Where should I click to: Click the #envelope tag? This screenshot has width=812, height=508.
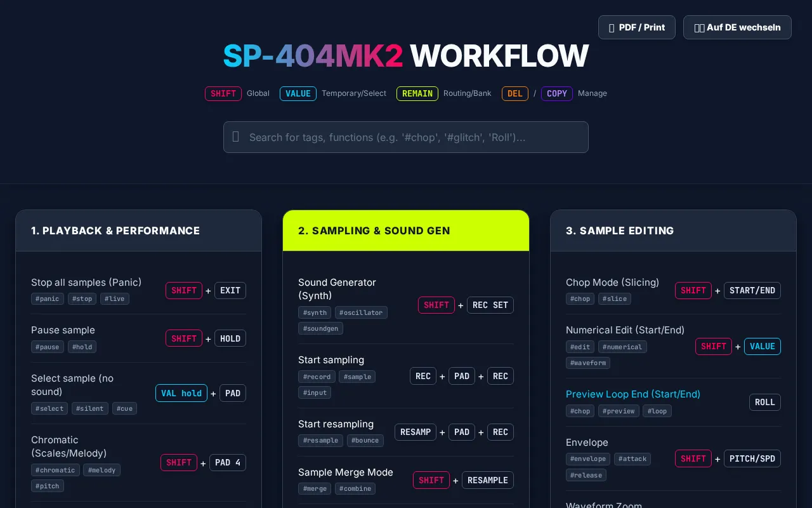588,458
